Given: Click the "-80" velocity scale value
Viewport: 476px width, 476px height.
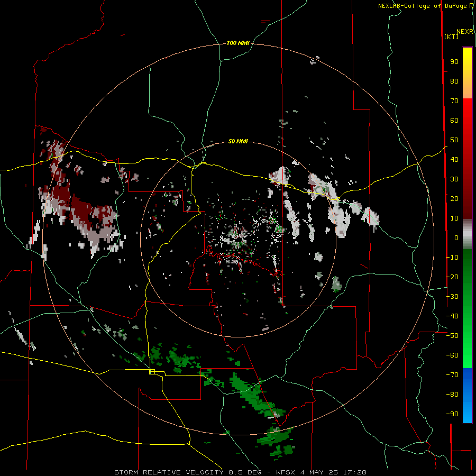Looking at the screenshot, I should (x=452, y=395).
